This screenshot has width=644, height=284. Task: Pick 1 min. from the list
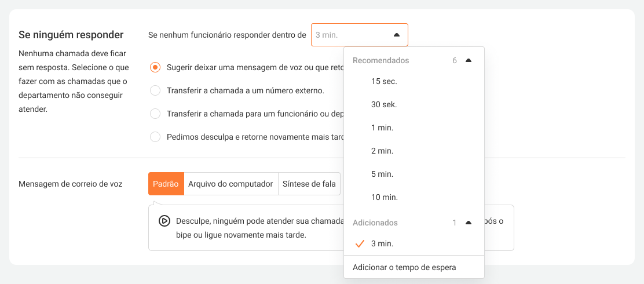[382, 128]
